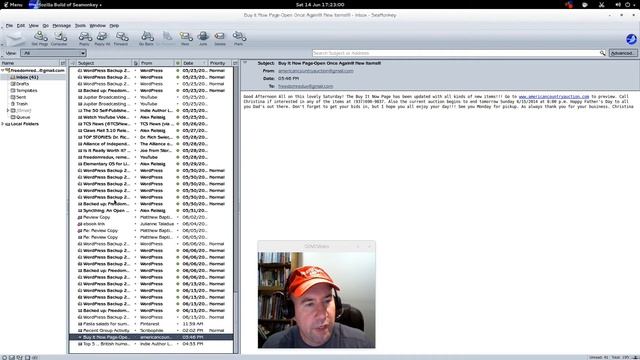Open the Menu launcher in top panel
Screen dimensions: 640x360
point(13,4)
